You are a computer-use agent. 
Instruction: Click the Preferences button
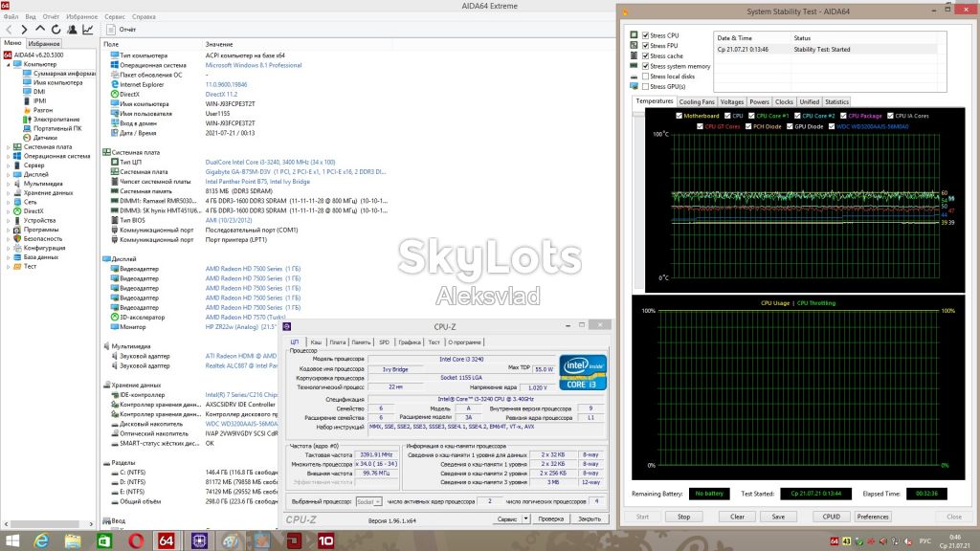873,517
